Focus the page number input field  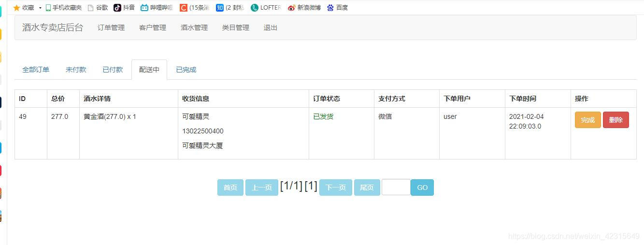coord(396,187)
